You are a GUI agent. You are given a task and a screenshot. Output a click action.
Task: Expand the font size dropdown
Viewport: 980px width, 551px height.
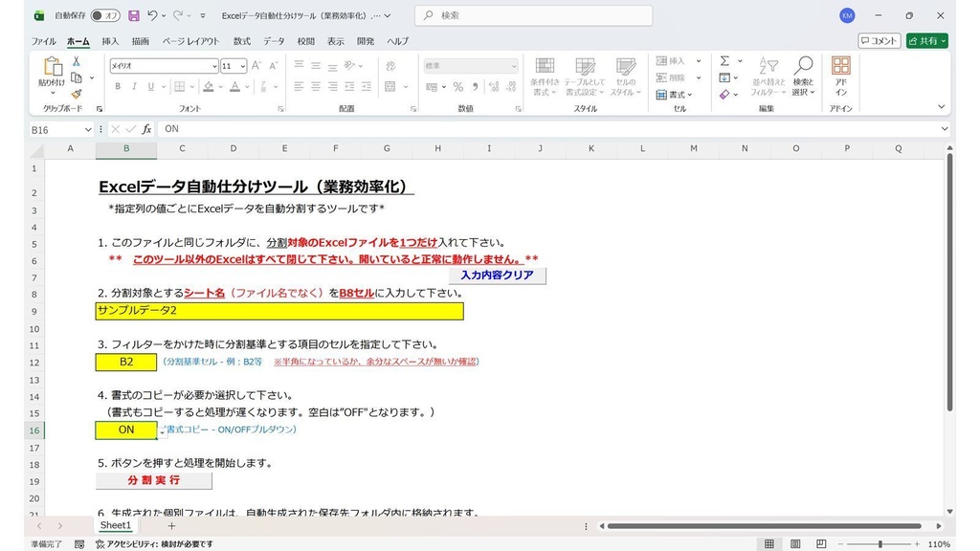click(242, 66)
